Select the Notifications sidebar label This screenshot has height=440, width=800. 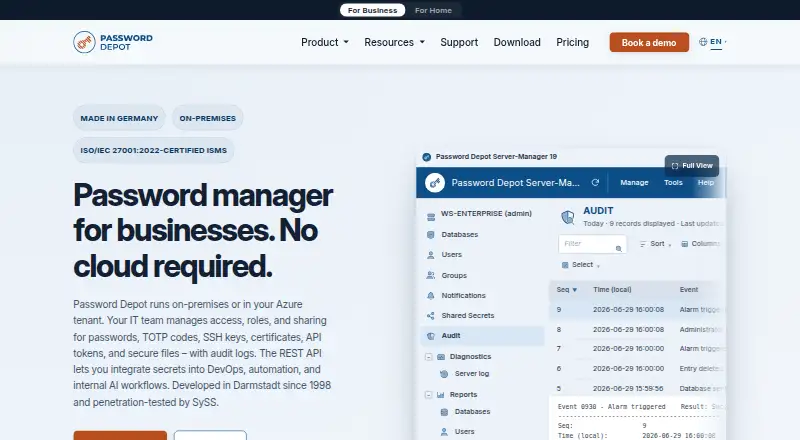[x=464, y=296]
